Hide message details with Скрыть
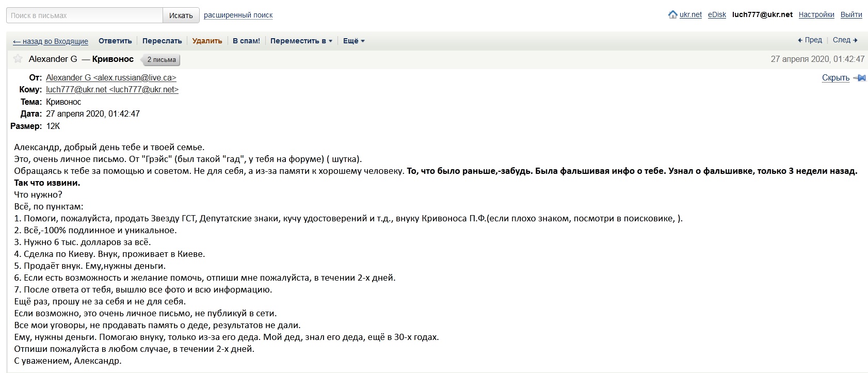This screenshot has width=868, height=373. (x=835, y=78)
